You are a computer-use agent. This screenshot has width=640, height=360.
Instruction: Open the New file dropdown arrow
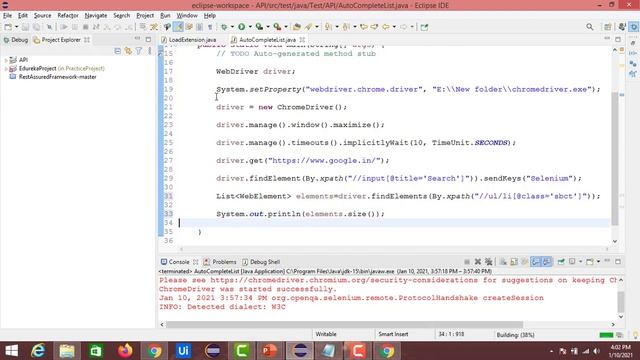click(16, 27)
